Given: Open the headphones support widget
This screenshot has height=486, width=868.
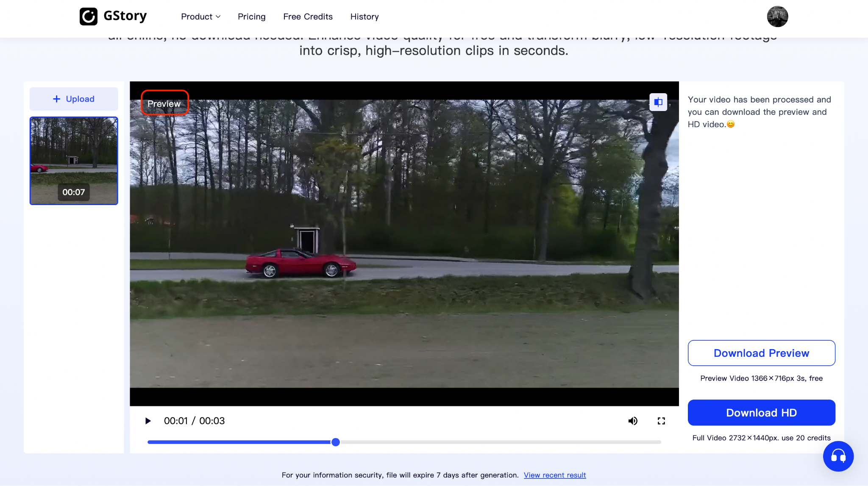Looking at the screenshot, I should point(838,456).
